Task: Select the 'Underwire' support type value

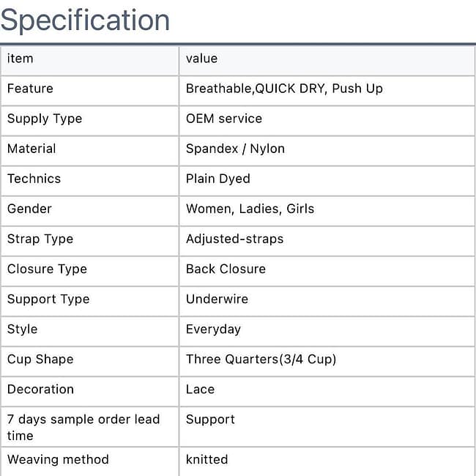Action: point(217,299)
